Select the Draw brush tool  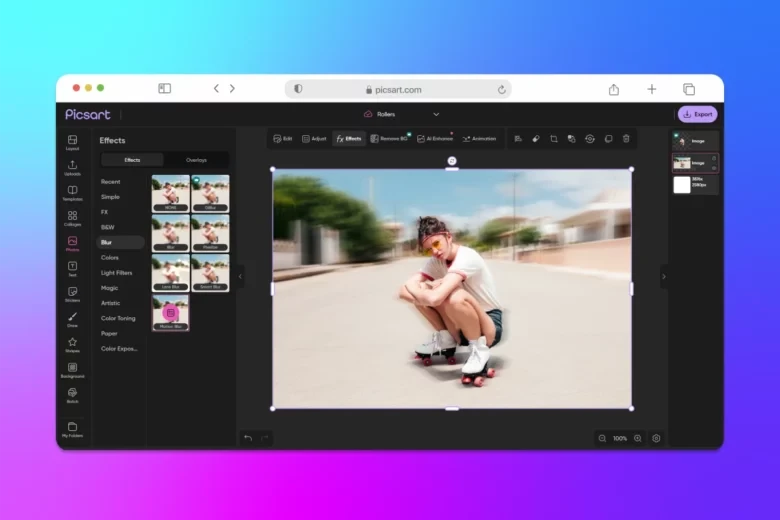point(72,317)
